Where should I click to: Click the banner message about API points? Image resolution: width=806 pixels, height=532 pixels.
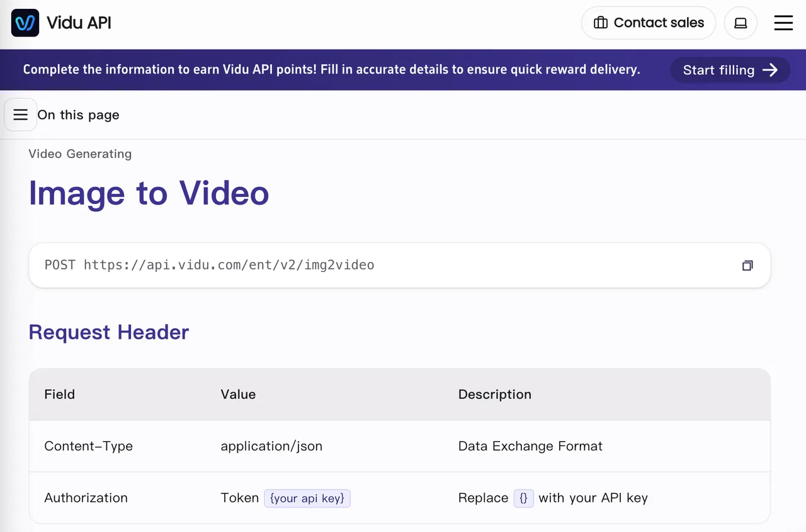(332, 70)
